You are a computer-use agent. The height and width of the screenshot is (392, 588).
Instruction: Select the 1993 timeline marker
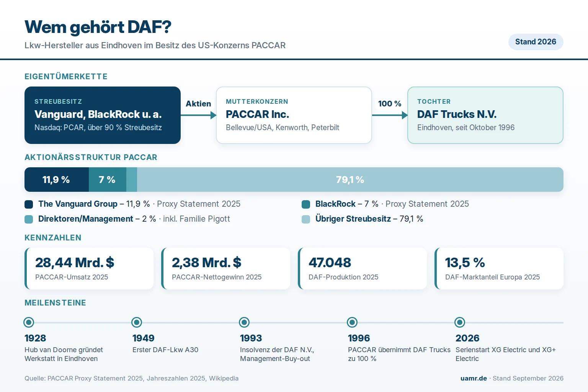[x=244, y=322]
